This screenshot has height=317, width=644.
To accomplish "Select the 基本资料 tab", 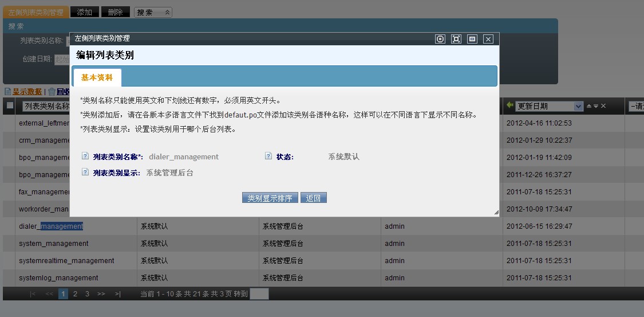I will click(97, 77).
